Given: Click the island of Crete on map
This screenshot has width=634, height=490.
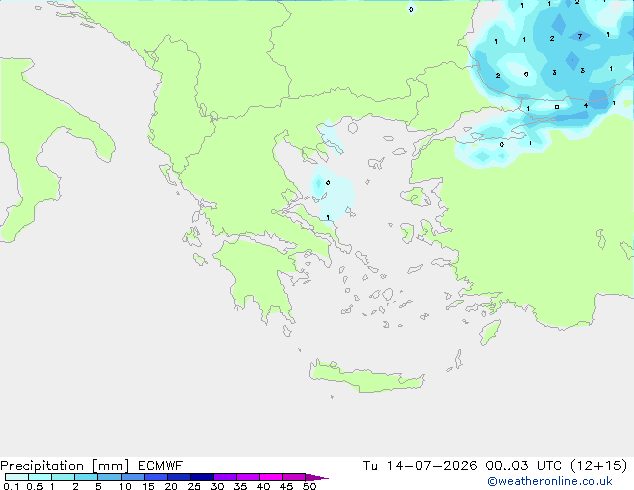Looking at the screenshot, I should pyautogui.click(x=366, y=377).
